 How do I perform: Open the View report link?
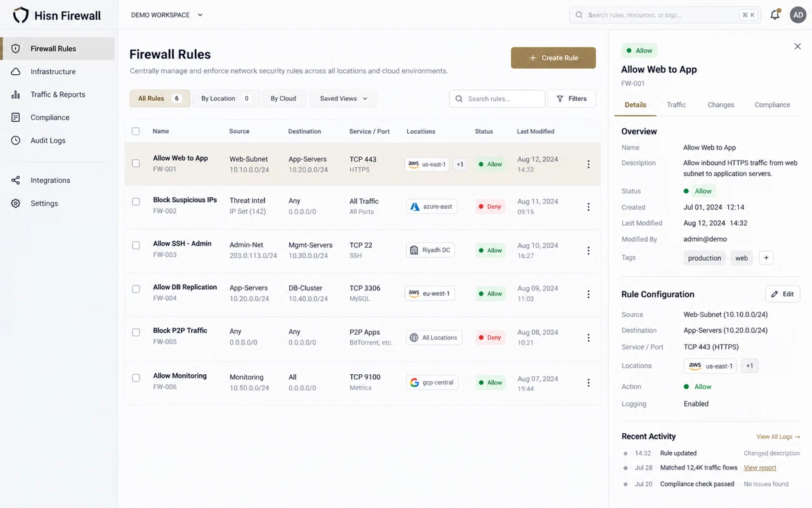click(x=760, y=468)
